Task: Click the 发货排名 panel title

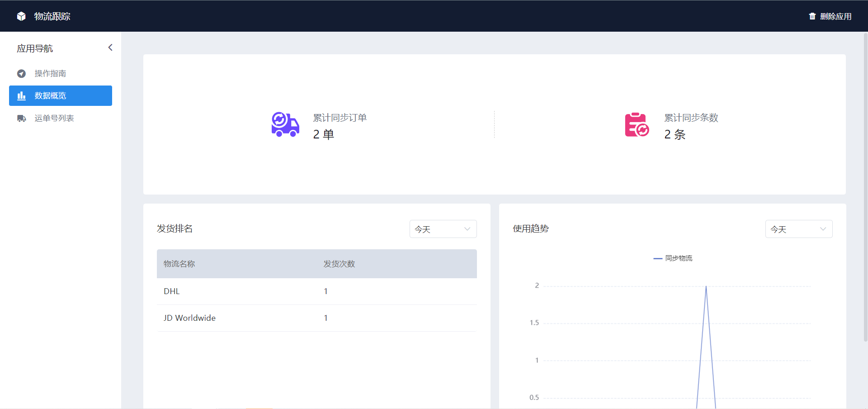Action: (x=175, y=228)
